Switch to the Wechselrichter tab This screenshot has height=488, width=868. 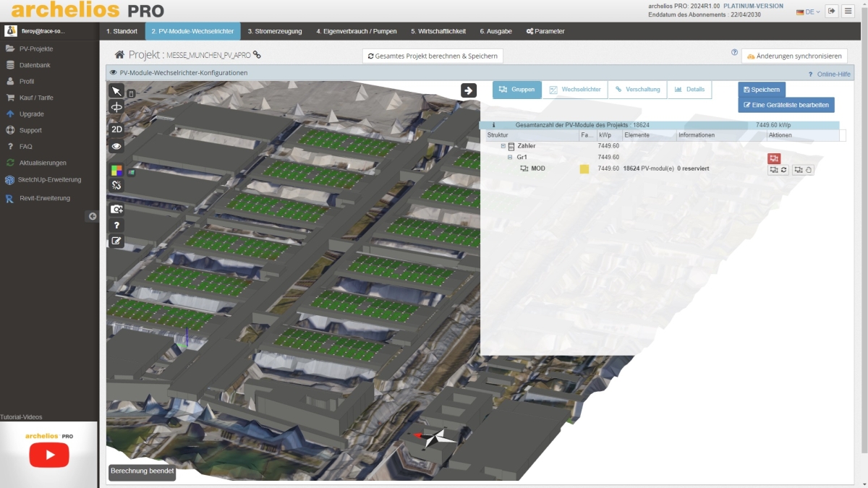click(x=575, y=90)
